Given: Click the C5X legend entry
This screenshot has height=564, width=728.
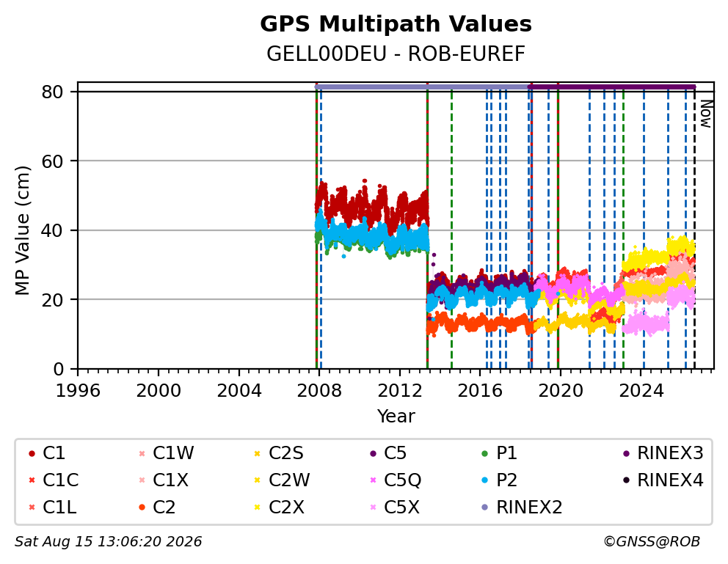Looking at the screenshot, I should 395,508.
